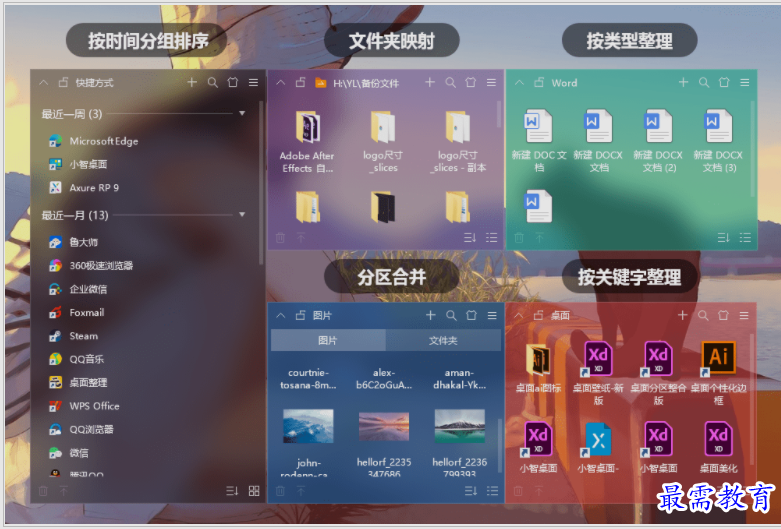
Task: Open hamburger menu of 图片 panel
Action: pos(492,315)
